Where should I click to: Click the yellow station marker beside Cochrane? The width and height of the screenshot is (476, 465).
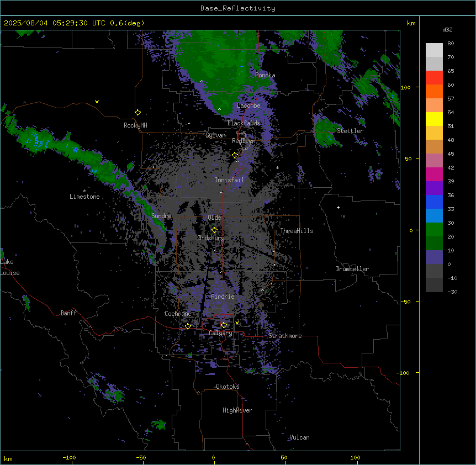pyautogui.click(x=188, y=326)
